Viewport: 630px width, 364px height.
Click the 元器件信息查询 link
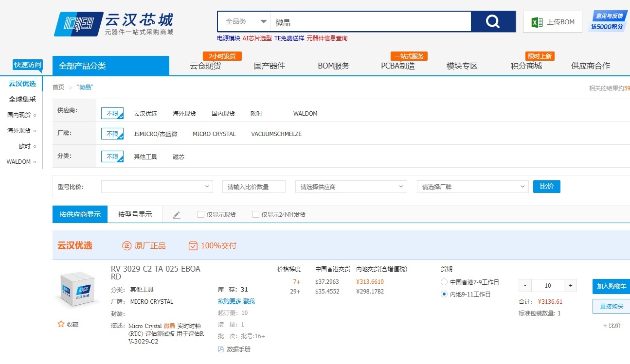point(327,38)
